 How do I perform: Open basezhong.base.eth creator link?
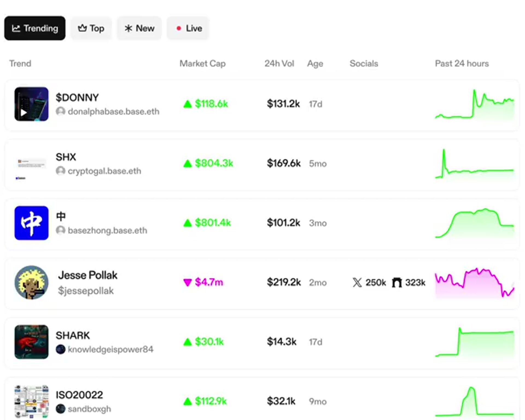[107, 231]
